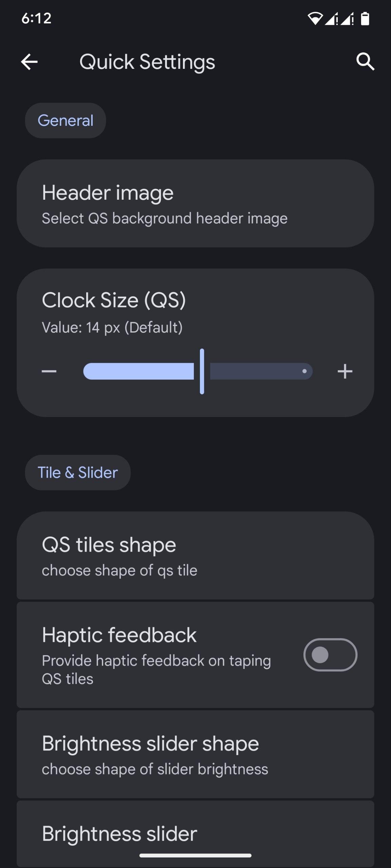Image resolution: width=391 pixels, height=868 pixels.
Task: Tap the back arrow icon
Action: click(29, 62)
